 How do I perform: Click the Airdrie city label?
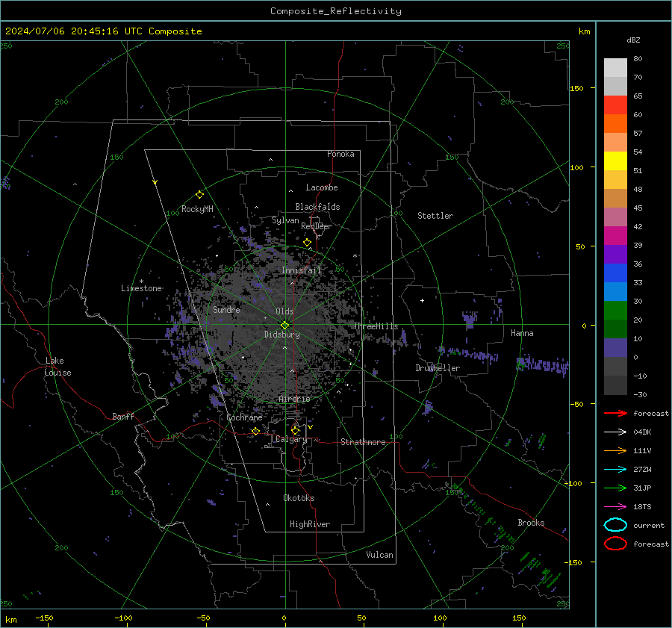(294, 399)
